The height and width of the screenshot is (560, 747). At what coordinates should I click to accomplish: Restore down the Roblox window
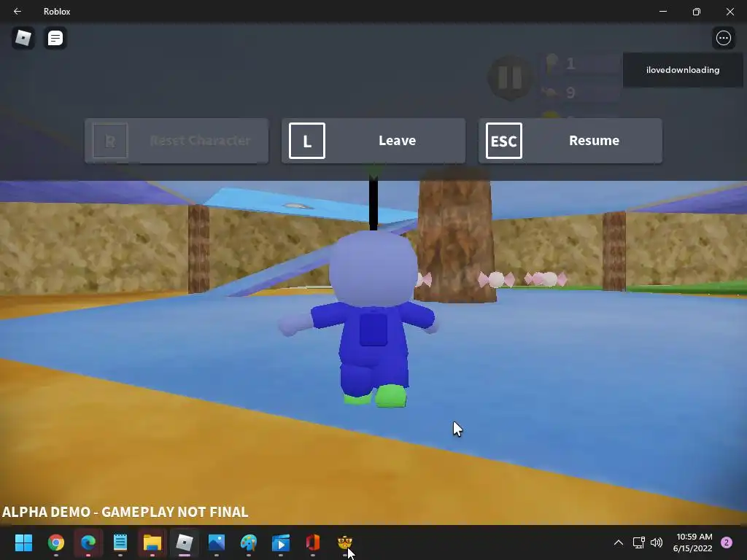[x=697, y=11]
